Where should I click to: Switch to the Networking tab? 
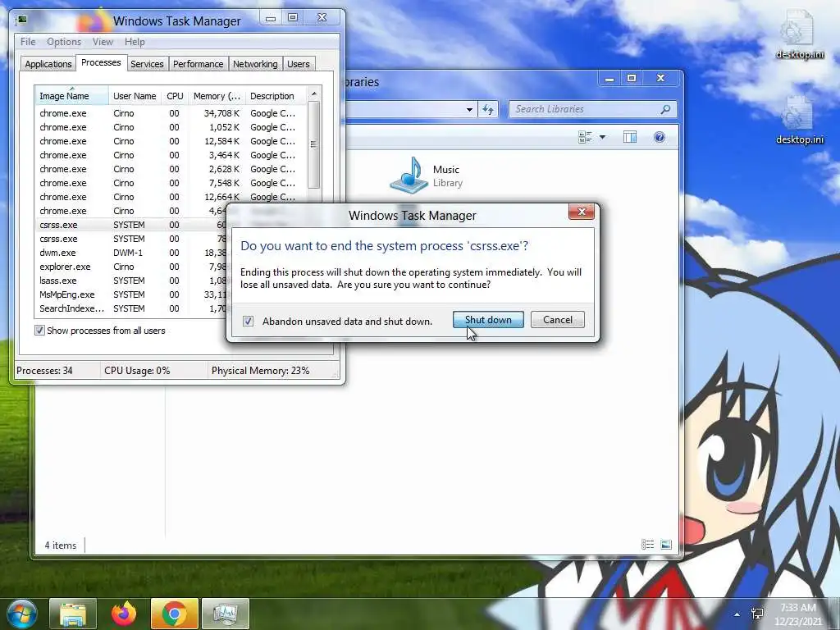tap(255, 64)
